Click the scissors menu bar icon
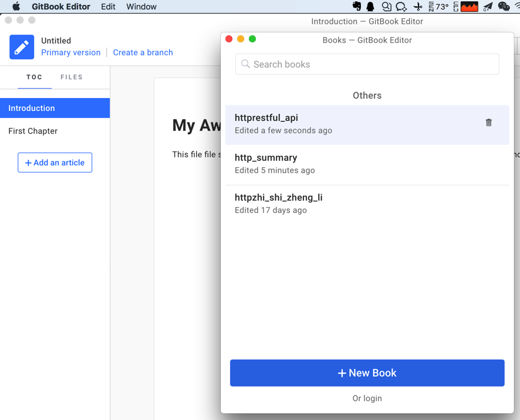The image size is (520, 420). (x=418, y=6)
